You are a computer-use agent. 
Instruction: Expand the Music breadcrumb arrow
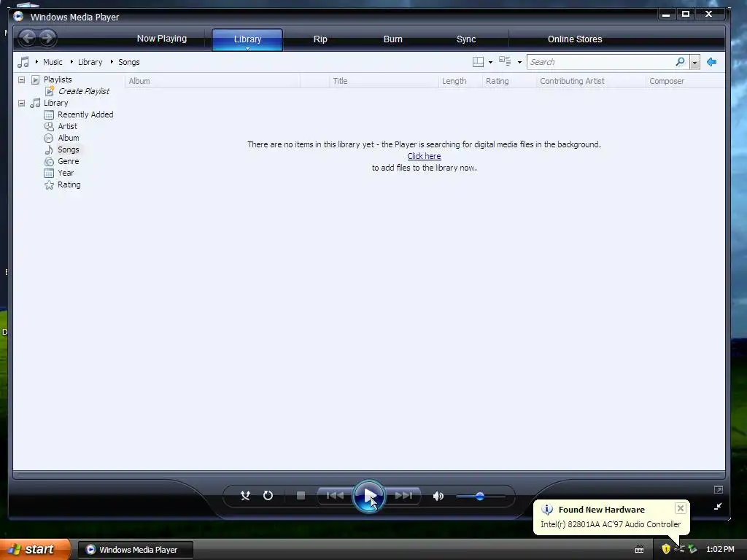click(36, 62)
